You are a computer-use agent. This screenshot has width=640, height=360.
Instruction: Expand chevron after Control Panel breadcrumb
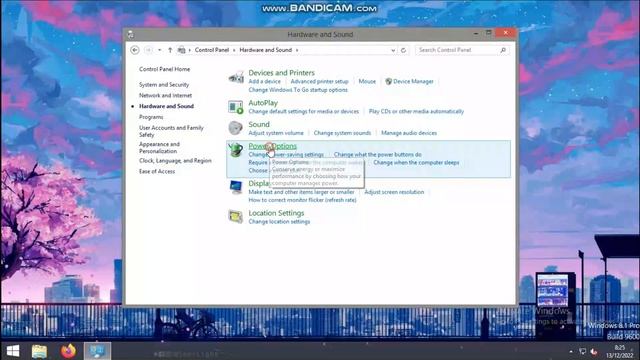(234, 50)
